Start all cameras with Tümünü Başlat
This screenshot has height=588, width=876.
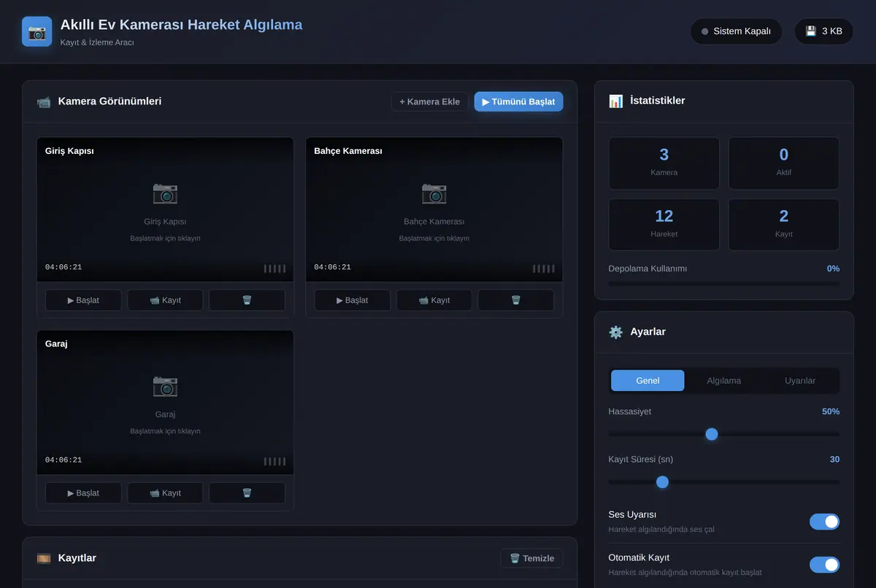[x=518, y=101]
